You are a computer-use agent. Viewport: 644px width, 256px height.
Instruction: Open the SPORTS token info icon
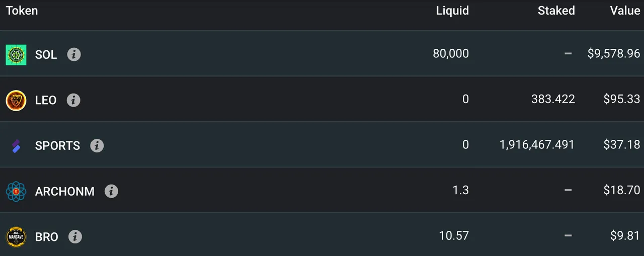tap(97, 146)
